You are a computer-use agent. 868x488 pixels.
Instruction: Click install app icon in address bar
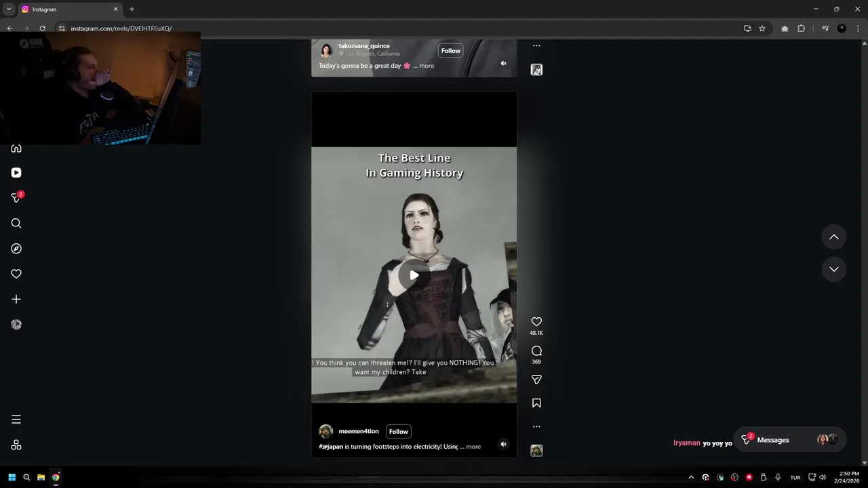tap(747, 28)
